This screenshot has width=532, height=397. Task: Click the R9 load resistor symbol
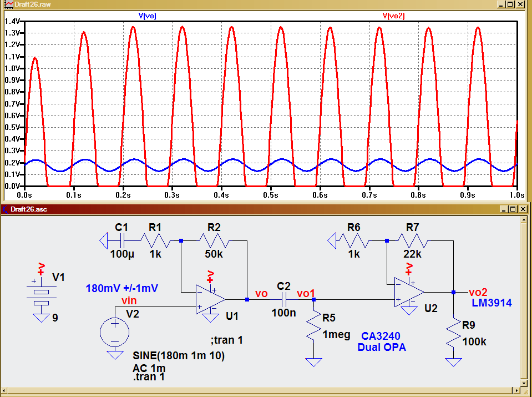453,333
